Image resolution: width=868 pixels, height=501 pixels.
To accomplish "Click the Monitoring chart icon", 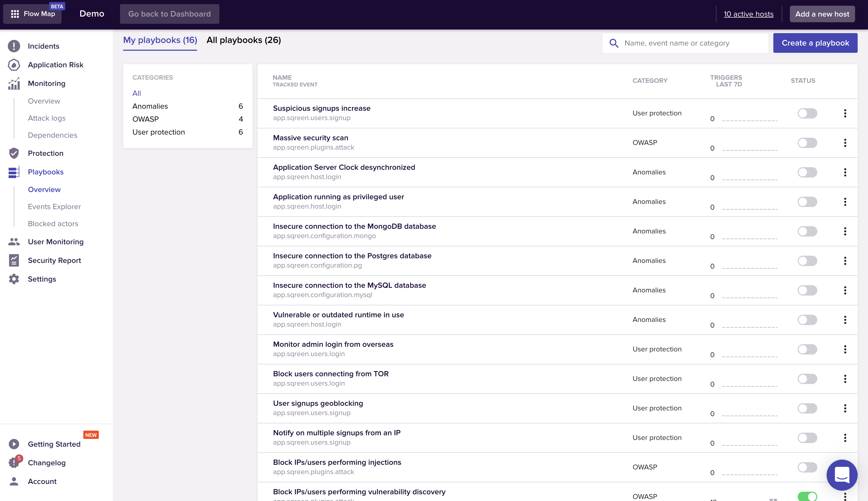I will point(14,83).
